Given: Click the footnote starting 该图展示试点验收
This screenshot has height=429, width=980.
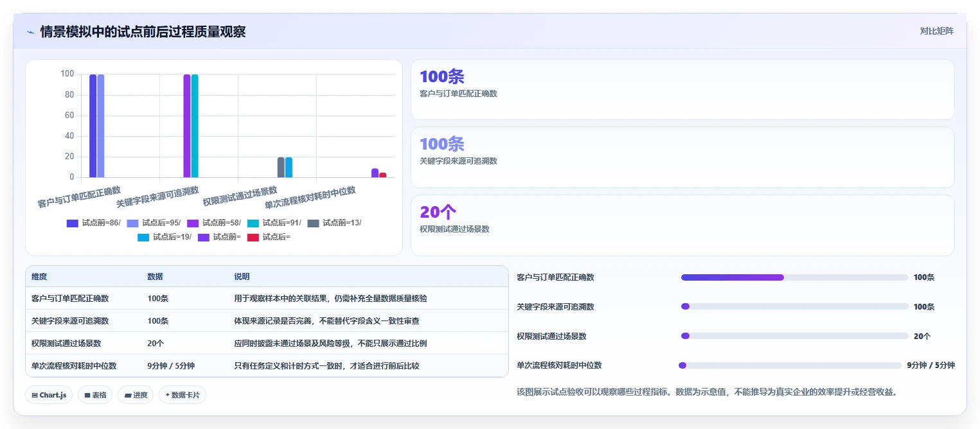Looking at the screenshot, I should [x=707, y=392].
